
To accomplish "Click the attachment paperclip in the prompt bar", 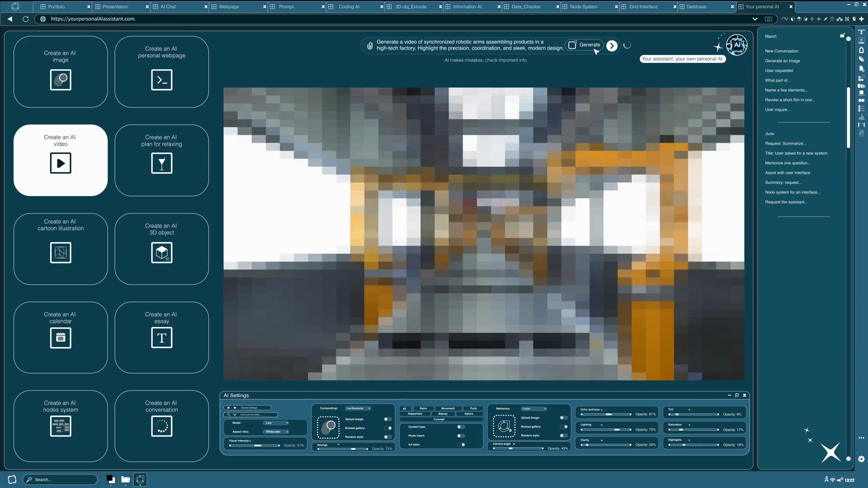I will click(370, 46).
